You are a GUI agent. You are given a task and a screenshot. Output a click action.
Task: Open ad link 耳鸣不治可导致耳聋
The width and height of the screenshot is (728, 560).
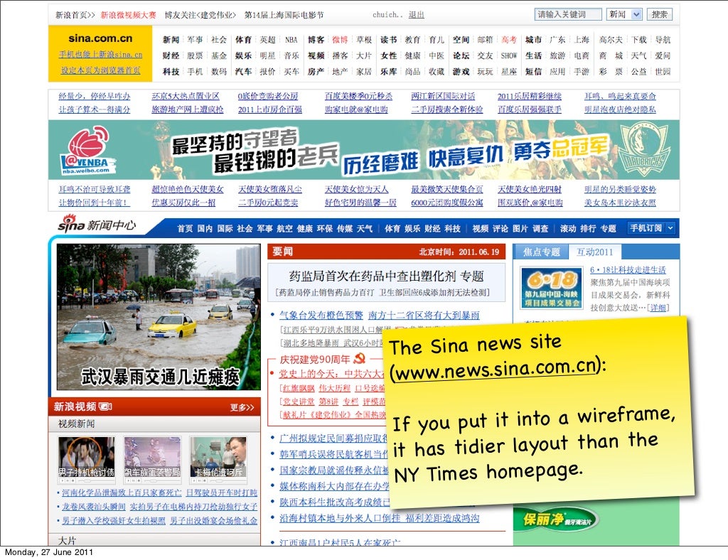[x=95, y=189]
